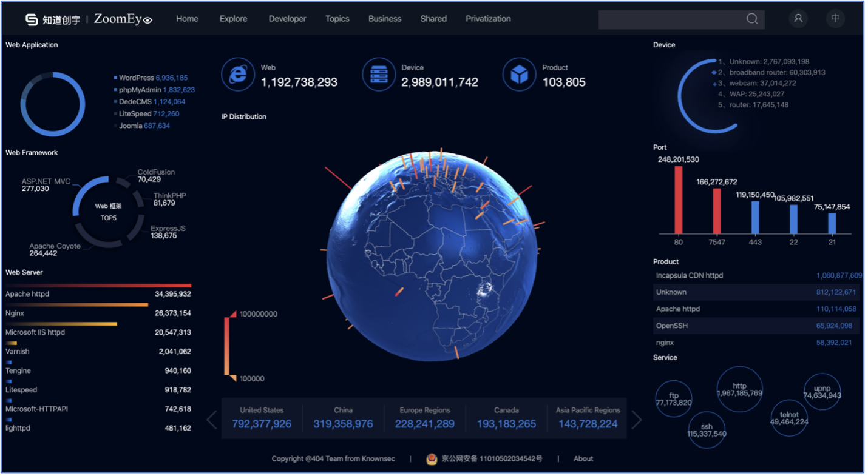Screen dimensions: 868x476
Task: Click the Product cube icon
Action: [x=519, y=75]
